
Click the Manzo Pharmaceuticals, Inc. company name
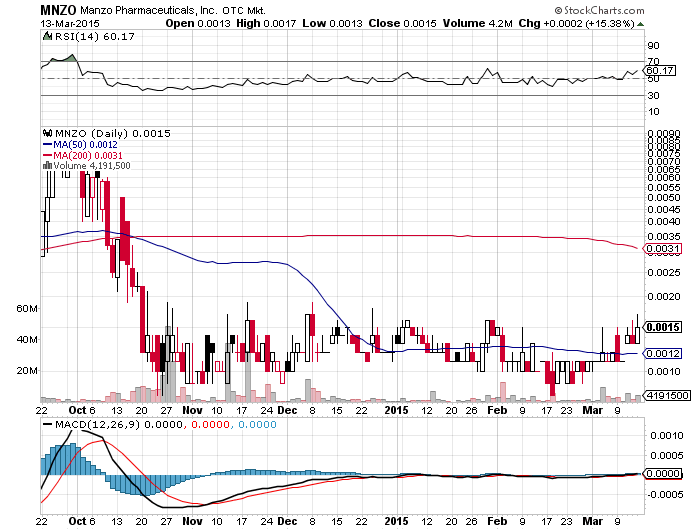tap(149, 10)
